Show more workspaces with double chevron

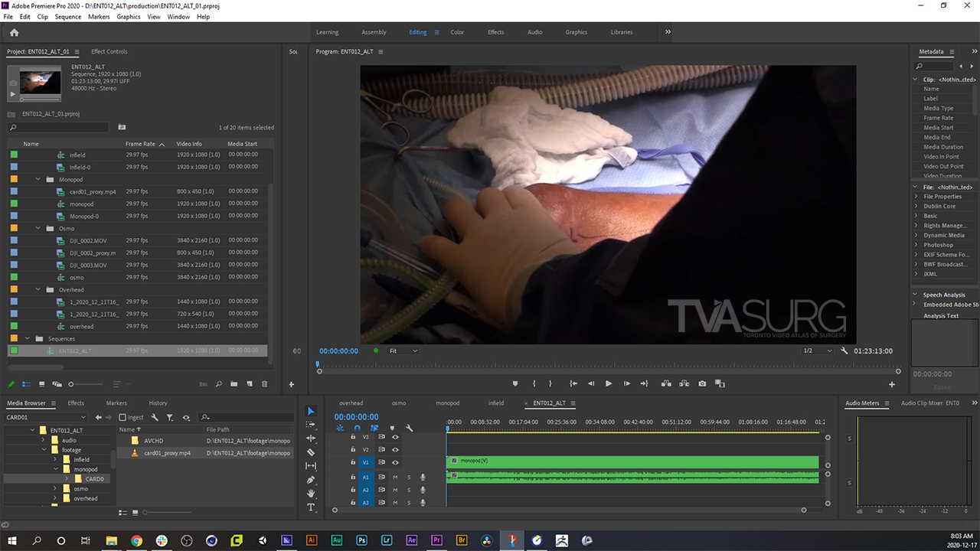click(668, 32)
